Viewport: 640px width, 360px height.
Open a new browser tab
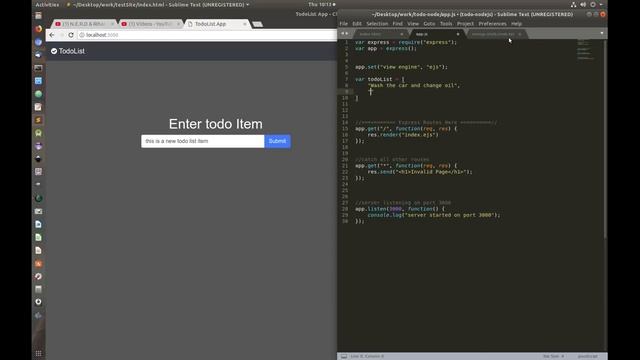[257, 24]
